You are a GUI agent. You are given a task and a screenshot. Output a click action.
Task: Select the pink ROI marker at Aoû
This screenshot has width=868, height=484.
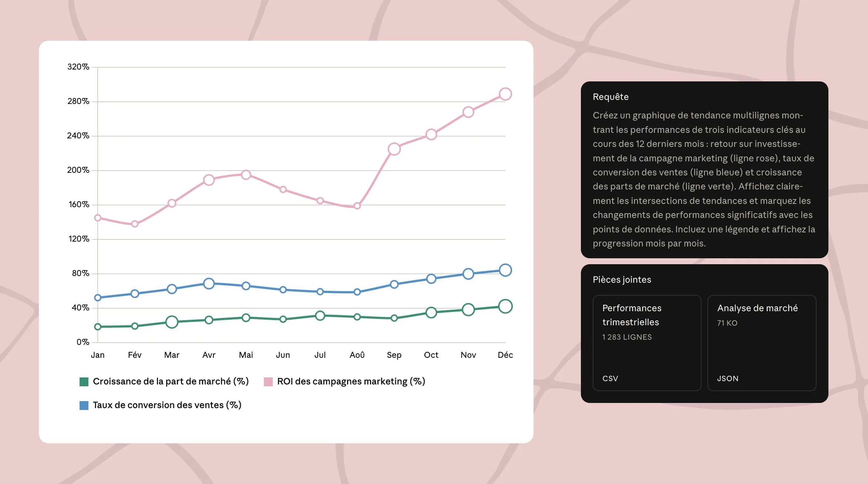pyautogui.click(x=357, y=206)
